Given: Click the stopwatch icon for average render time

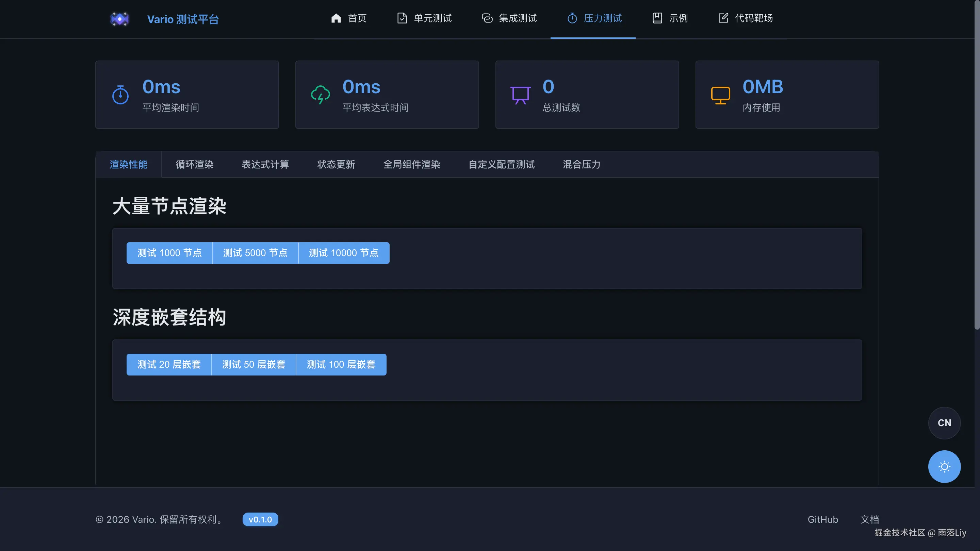Looking at the screenshot, I should pos(120,95).
